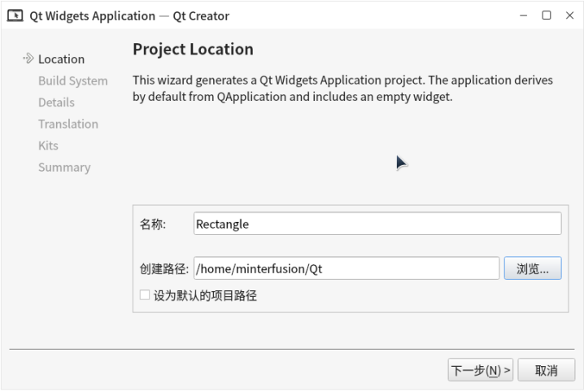Click the 创建路径 field with /home/minterfusion/Qt
The width and height of the screenshot is (584, 392).
[x=346, y=268]
